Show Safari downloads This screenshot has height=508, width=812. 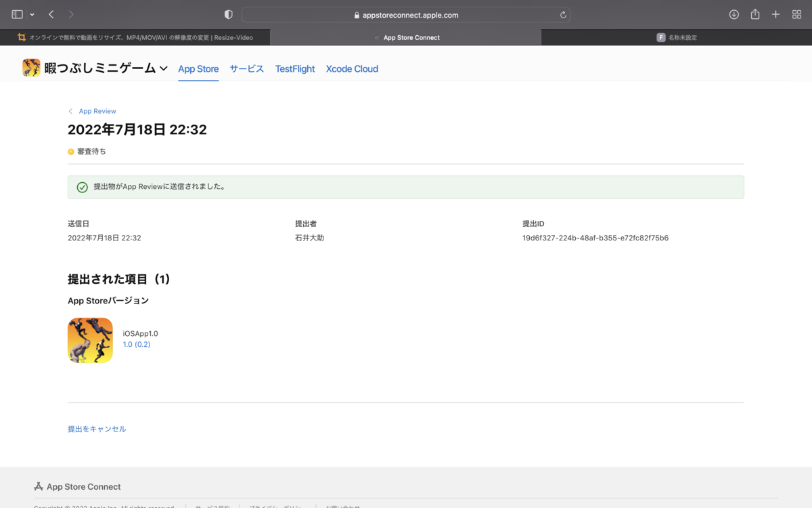(x=734, y=14)
